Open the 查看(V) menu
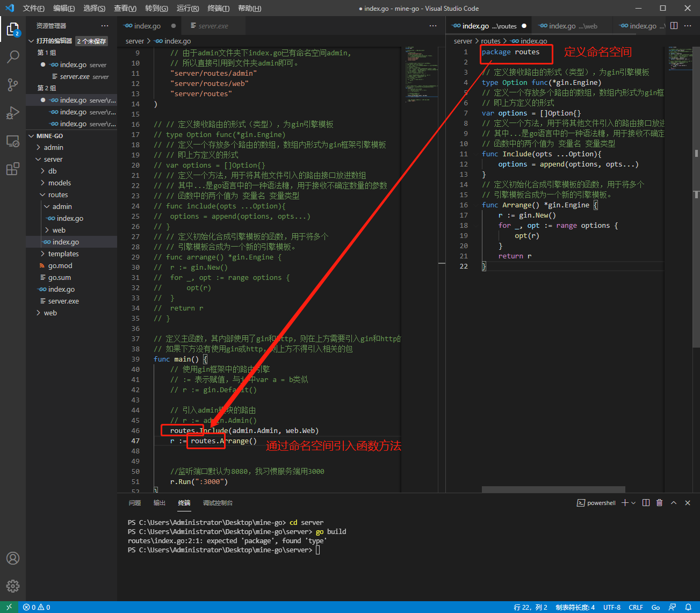The height and width of the screenshot is (613, 700). pyautogui.click(x=125, y=8)
